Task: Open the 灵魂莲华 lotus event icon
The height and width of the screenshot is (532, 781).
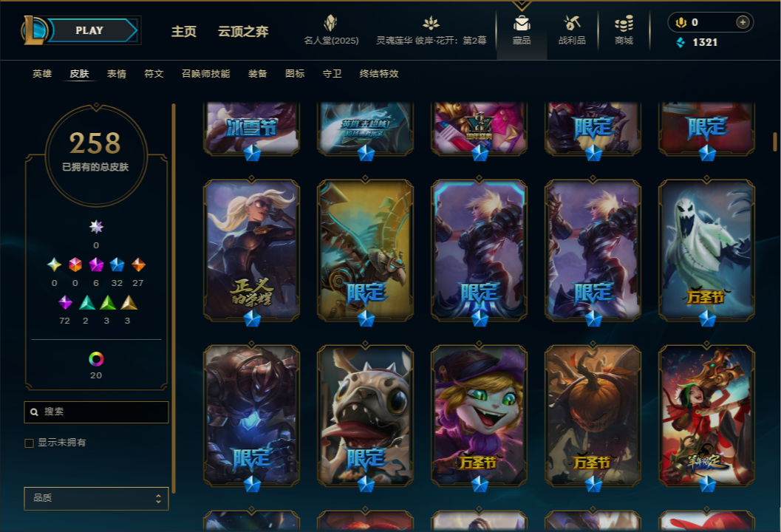Action: (431, 23)
